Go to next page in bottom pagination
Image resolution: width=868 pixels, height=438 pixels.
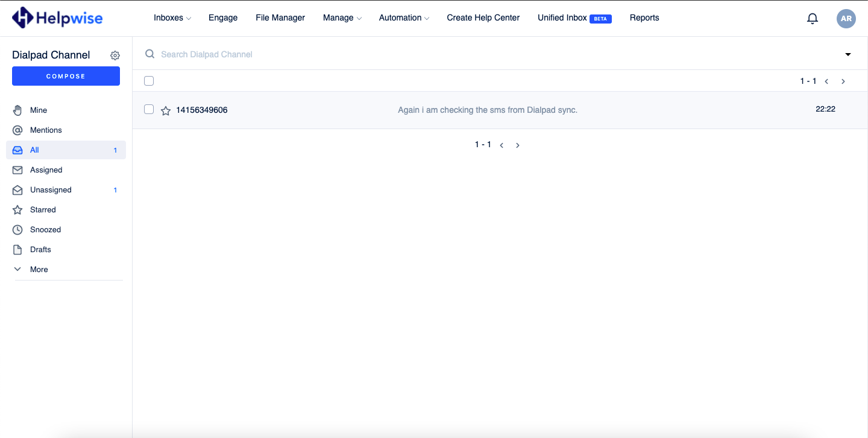518,145
